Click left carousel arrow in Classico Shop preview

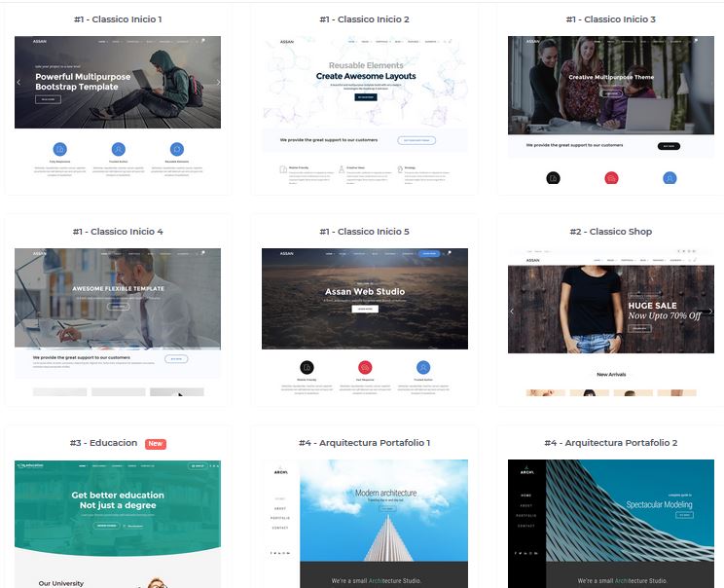pos(513,312)
